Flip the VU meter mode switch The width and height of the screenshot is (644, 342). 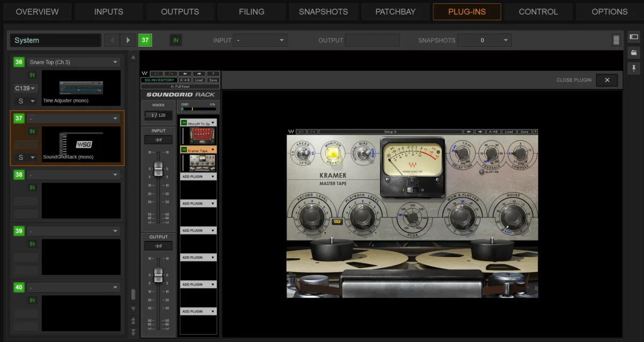412,189
